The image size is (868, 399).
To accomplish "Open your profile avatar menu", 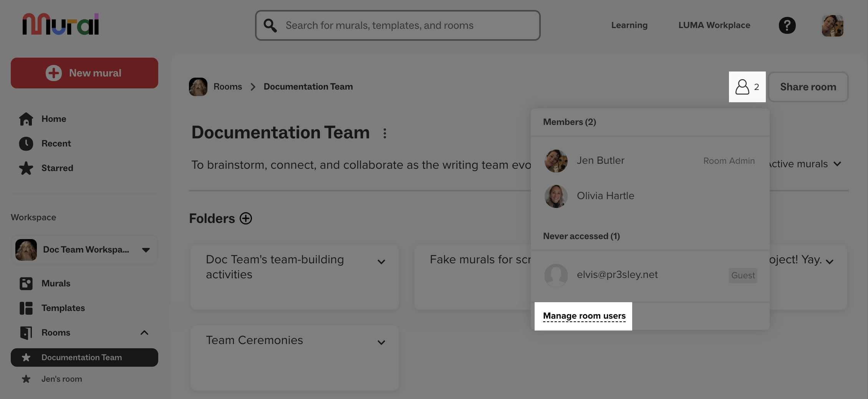I will 832,25.
